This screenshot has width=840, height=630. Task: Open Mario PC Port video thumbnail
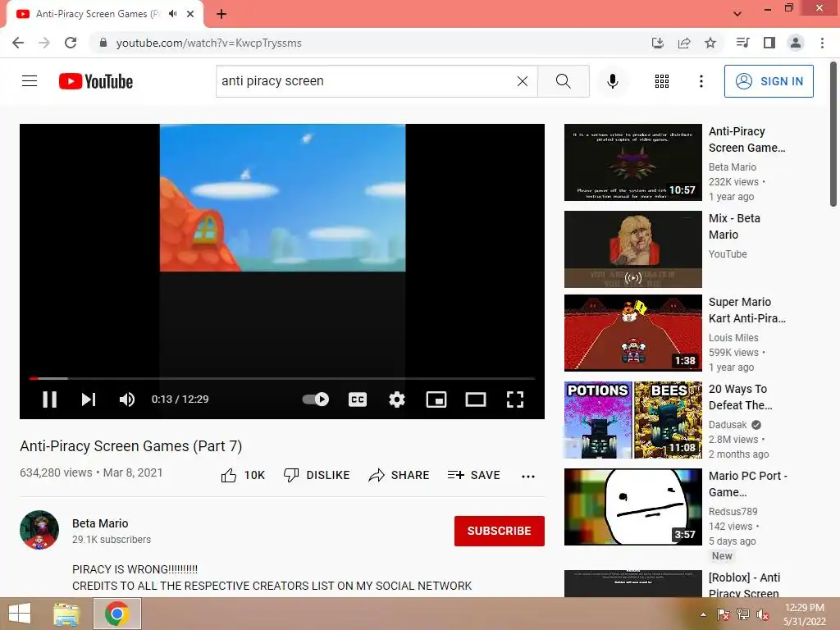tap(632, 507)
